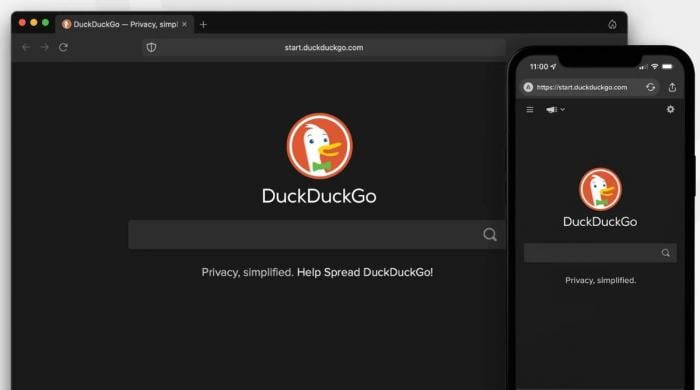Click the phone cellular signal icon
This screenshot has width=700, height=390.
tap(643, 67)
